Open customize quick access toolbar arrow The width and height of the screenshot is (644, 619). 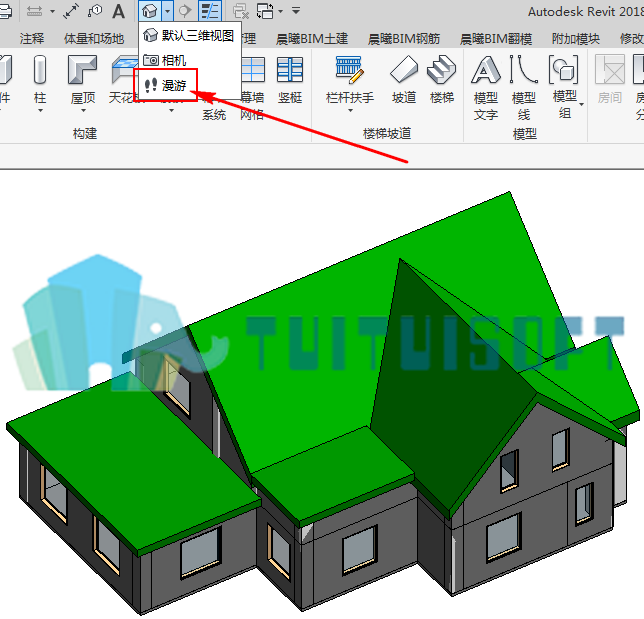[x=296, y=11]
